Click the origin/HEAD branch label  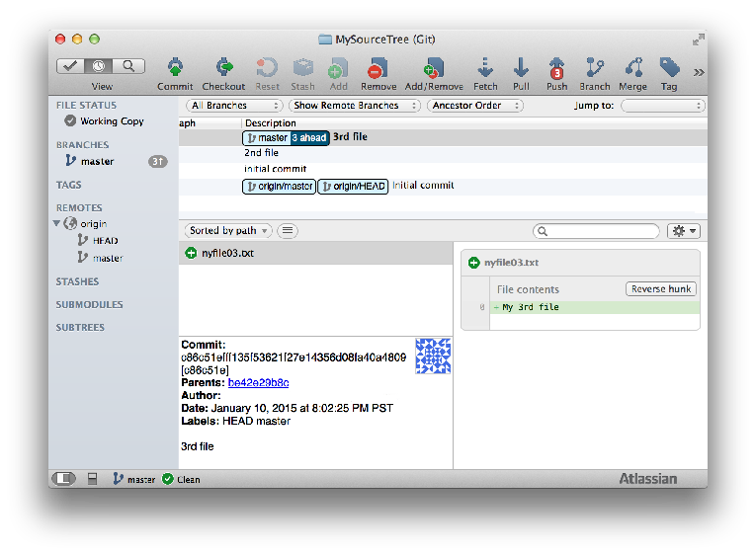pyautogui.click(x=353, y=186)
